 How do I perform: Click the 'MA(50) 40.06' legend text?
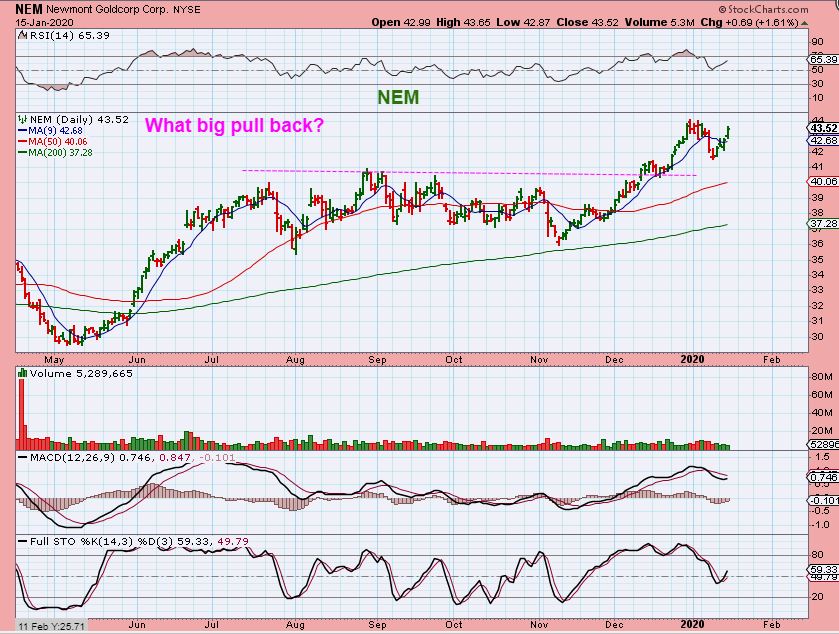(x=58, y=142)
